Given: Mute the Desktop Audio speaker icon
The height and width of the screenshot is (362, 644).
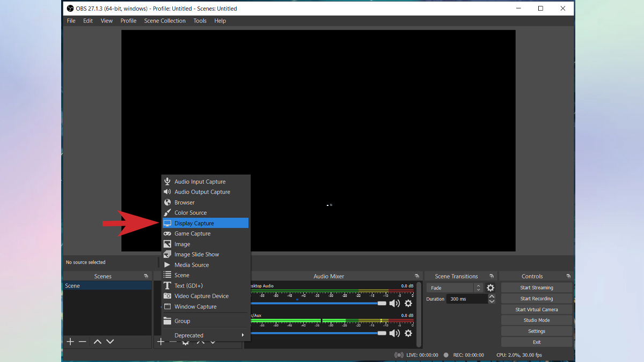Looking at the screenshot, I should click(394, 304).
